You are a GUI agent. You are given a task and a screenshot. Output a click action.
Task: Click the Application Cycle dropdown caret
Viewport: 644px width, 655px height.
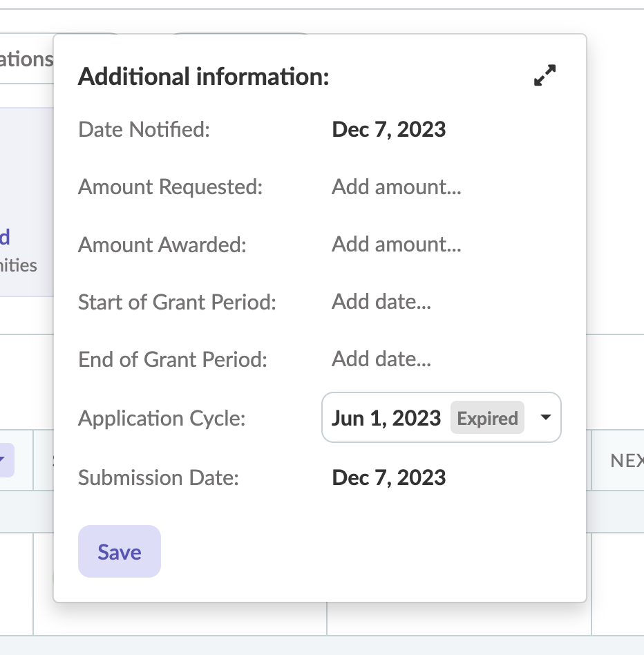click(x=546, y=417)
